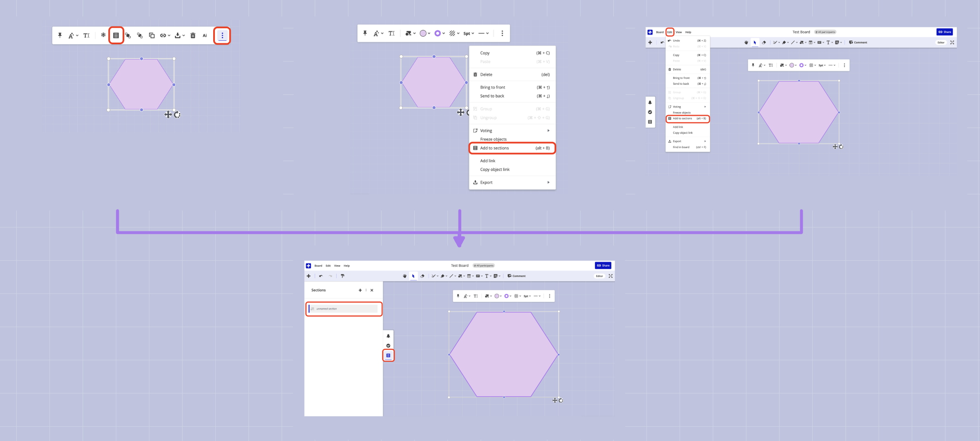Select the Add to sections icon
The image size is (980, 441).
click(x=117, y=35)
